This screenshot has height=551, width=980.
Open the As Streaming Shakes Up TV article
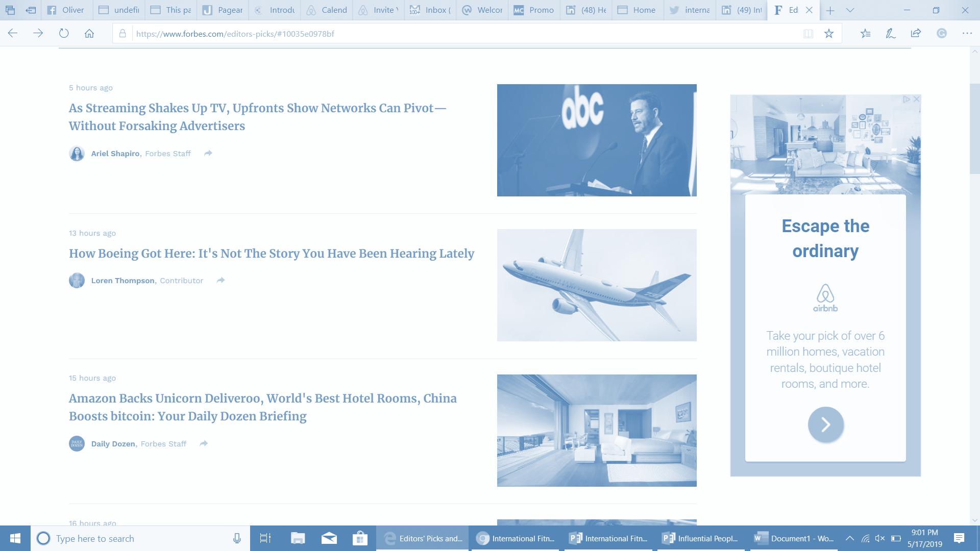point(258,117)
